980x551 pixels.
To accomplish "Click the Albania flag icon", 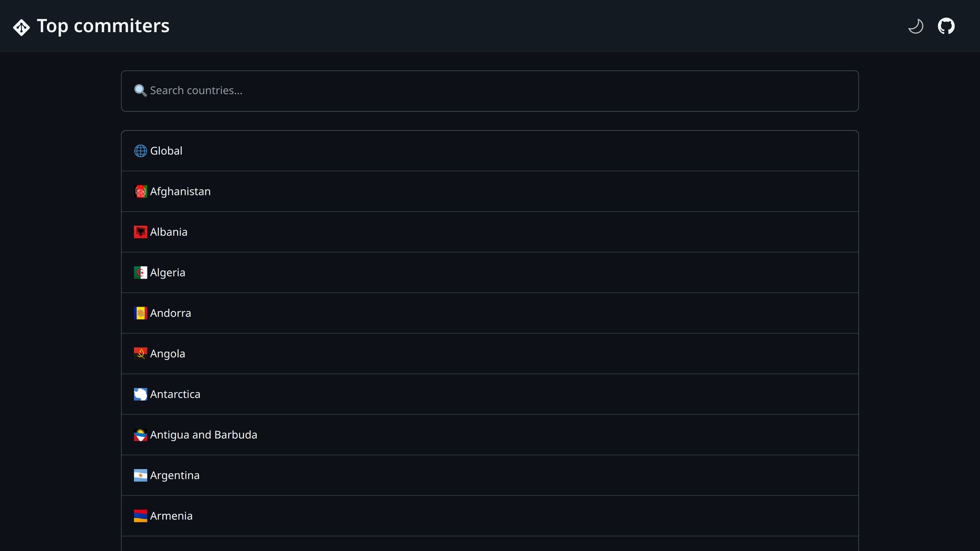I will [x=140, y=232].
